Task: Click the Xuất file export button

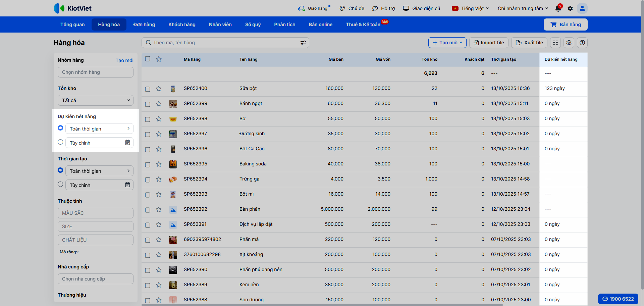Action: point(529,43)
